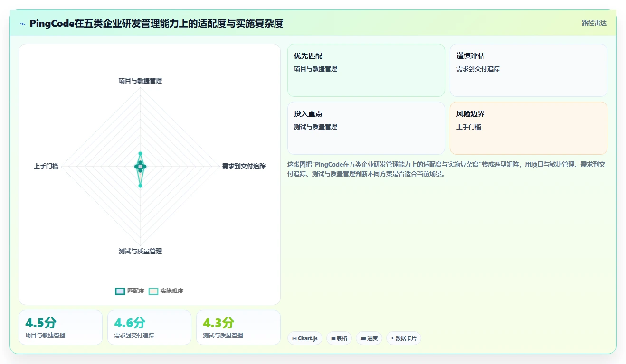Click the 匹配度 legend color box
The width and height of the screenshot is (626, 364).
120,291
